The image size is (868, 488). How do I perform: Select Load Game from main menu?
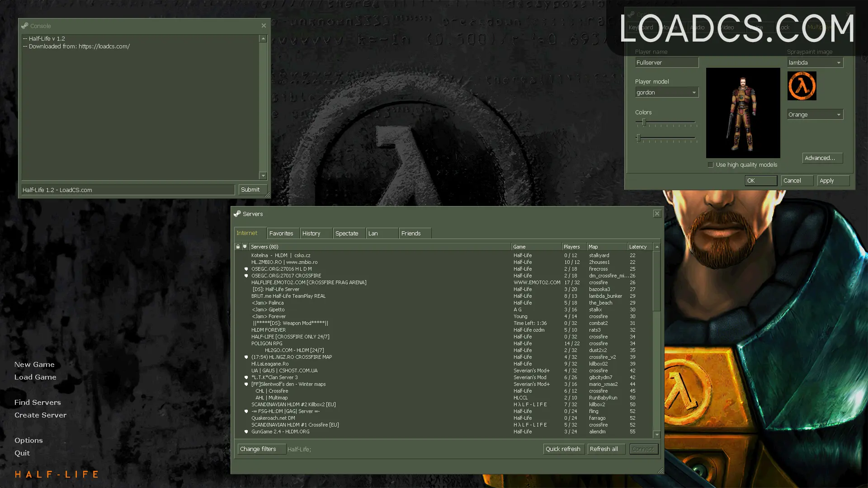(35, 377)
